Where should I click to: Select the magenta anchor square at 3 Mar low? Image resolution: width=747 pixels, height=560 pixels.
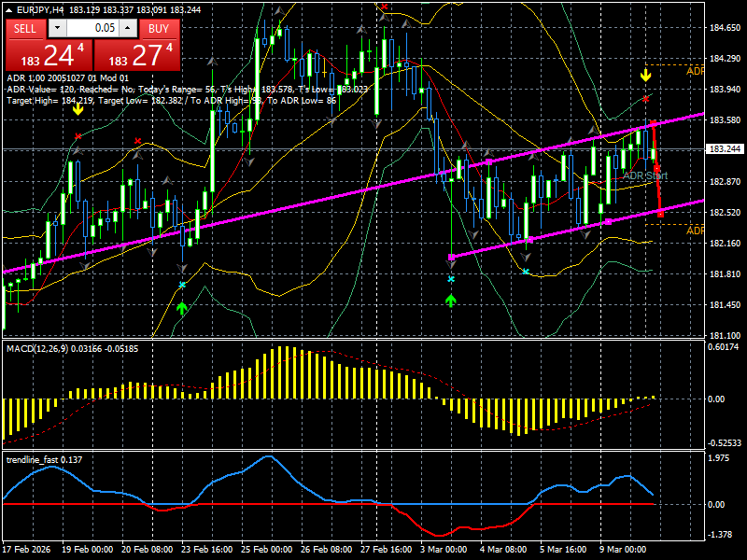point(452,258)
